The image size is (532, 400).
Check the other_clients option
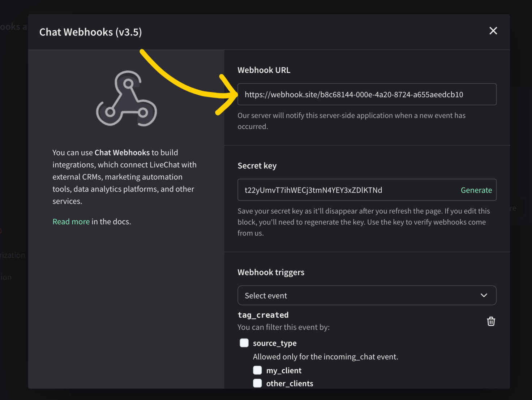[257, 383]
